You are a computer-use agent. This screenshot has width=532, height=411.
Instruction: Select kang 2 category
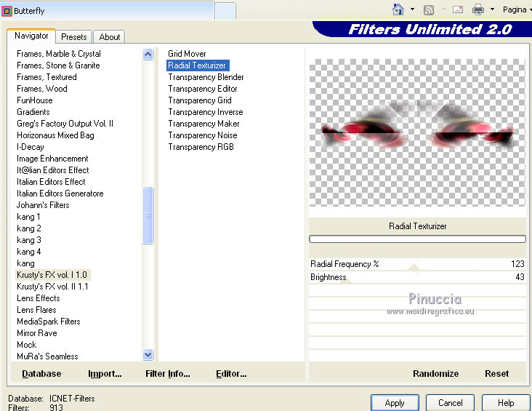tap(29, 228)
